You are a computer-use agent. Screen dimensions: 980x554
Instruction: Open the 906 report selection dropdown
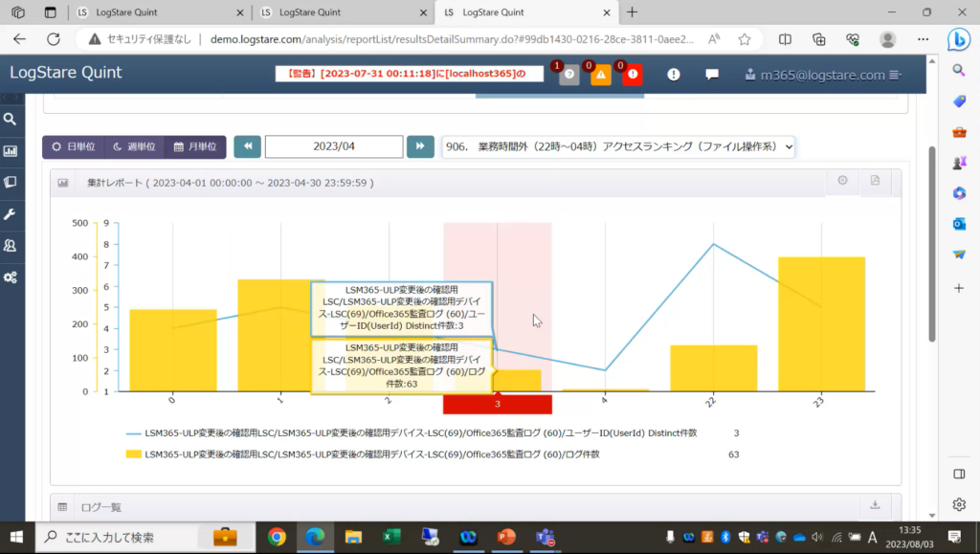(618, 146)
